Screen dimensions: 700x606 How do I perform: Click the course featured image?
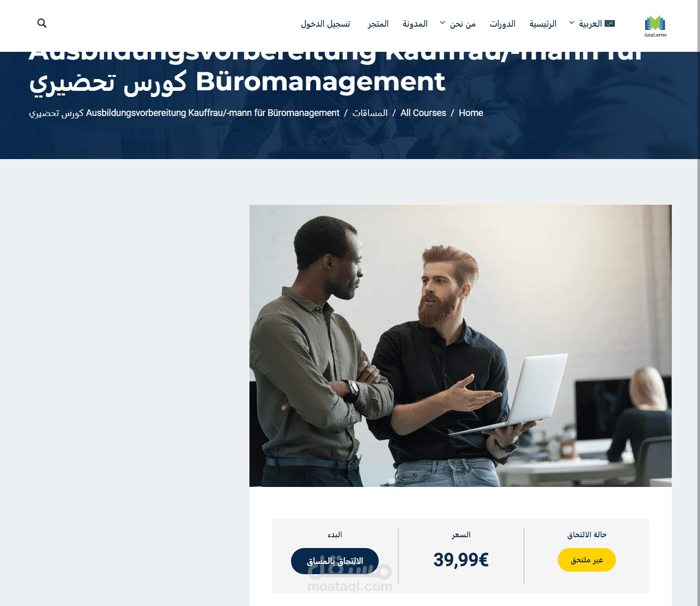pos(460,346)
